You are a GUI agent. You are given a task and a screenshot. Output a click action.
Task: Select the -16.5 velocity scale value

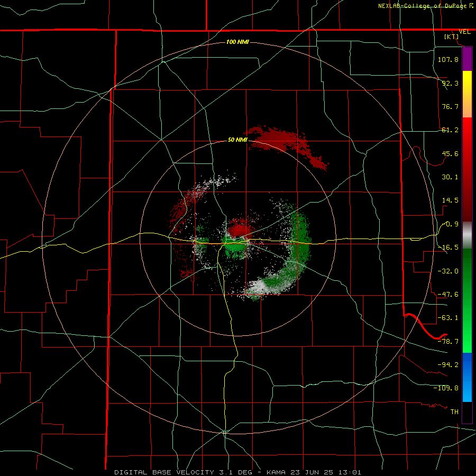click(448, 248)
